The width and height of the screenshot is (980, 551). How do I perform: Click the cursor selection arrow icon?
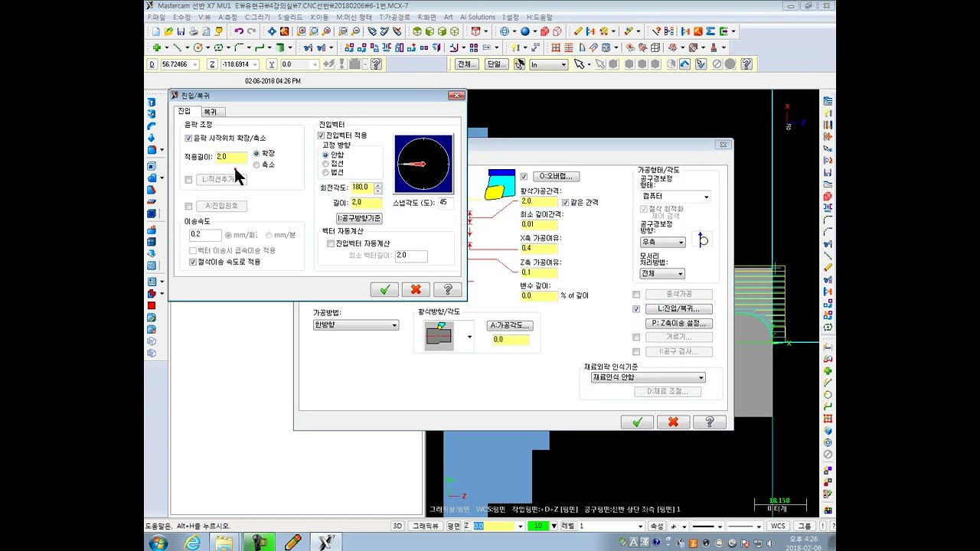(x=579, y=64)
